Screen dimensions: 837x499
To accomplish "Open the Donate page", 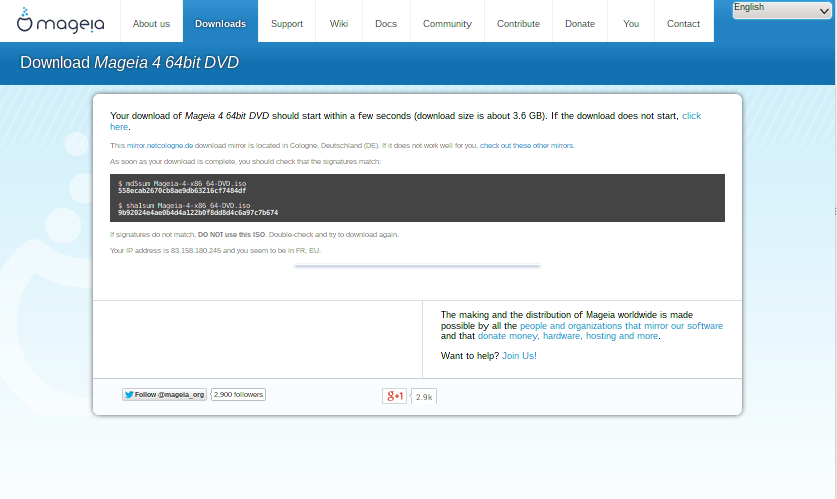I will [x=580, y=23].
